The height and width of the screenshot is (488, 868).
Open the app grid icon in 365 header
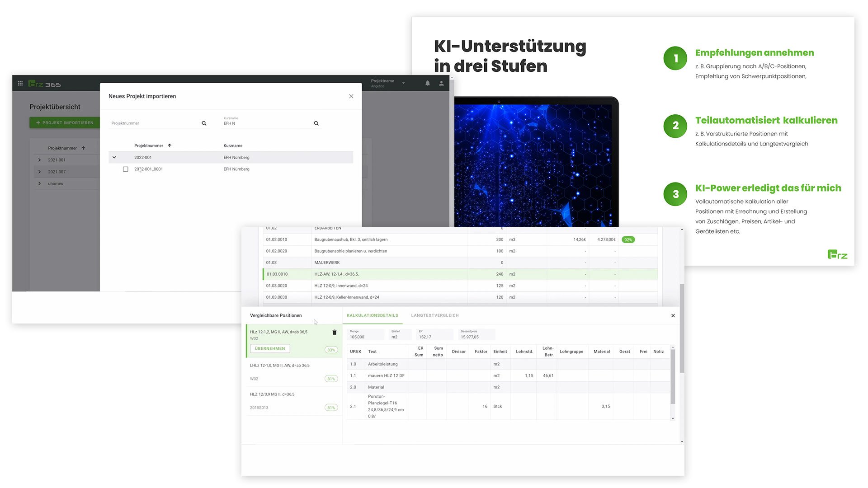click(20, 84)
